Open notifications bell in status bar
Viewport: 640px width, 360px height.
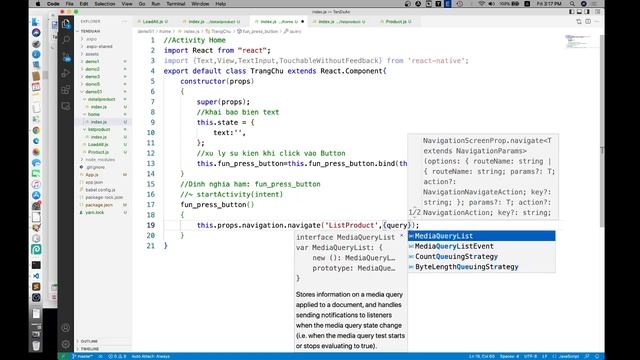coord(597,356)
